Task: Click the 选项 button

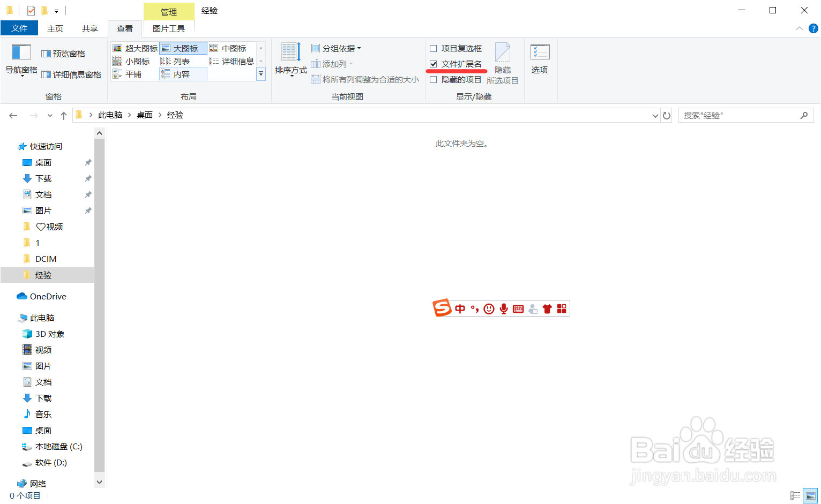Action: pyautogui.click(x=540, y=59)
